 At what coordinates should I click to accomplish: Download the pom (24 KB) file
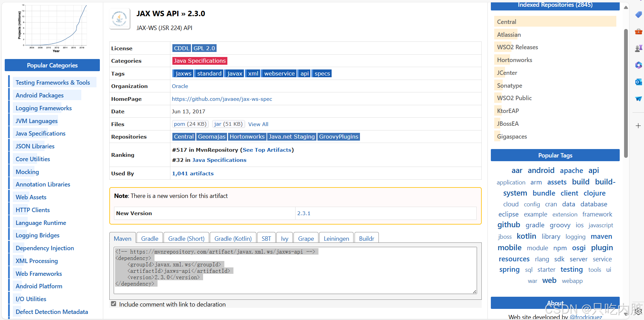click(x=190, y=124)
